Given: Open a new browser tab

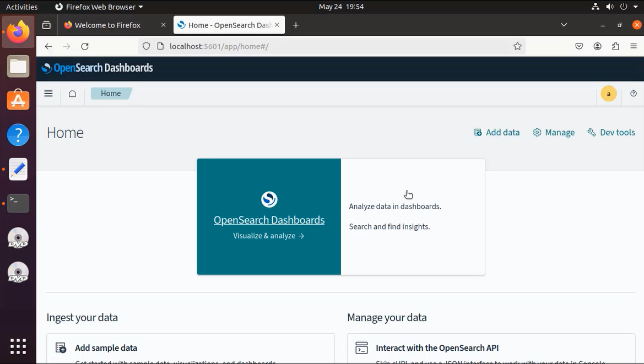Looking at the screenshot, I should 296,25.
